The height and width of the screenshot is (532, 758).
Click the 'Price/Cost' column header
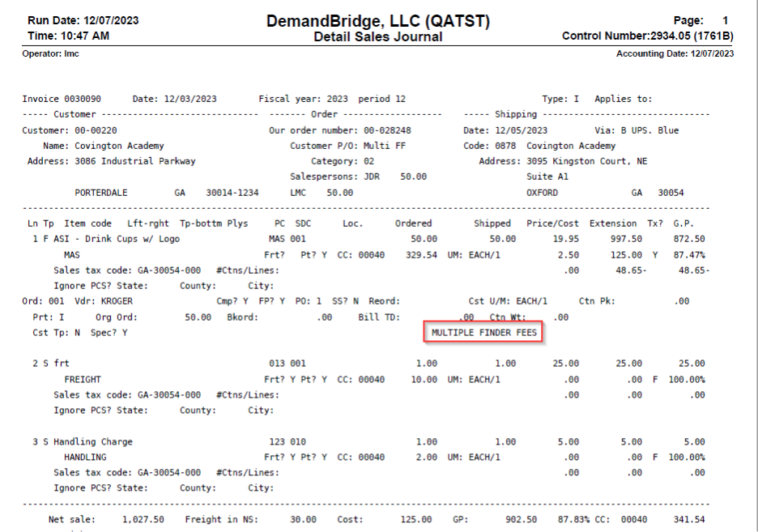tap(552, 223)
